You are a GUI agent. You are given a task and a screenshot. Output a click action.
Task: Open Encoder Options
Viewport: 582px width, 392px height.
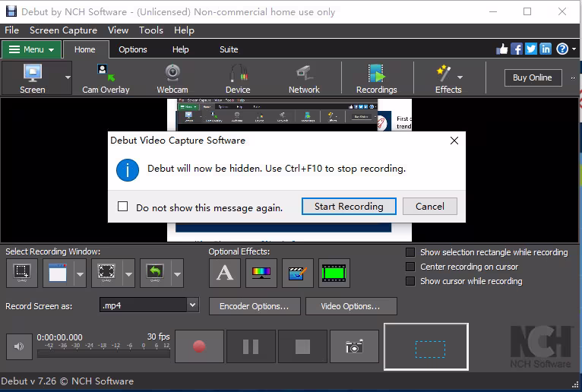tap(255, 306)
